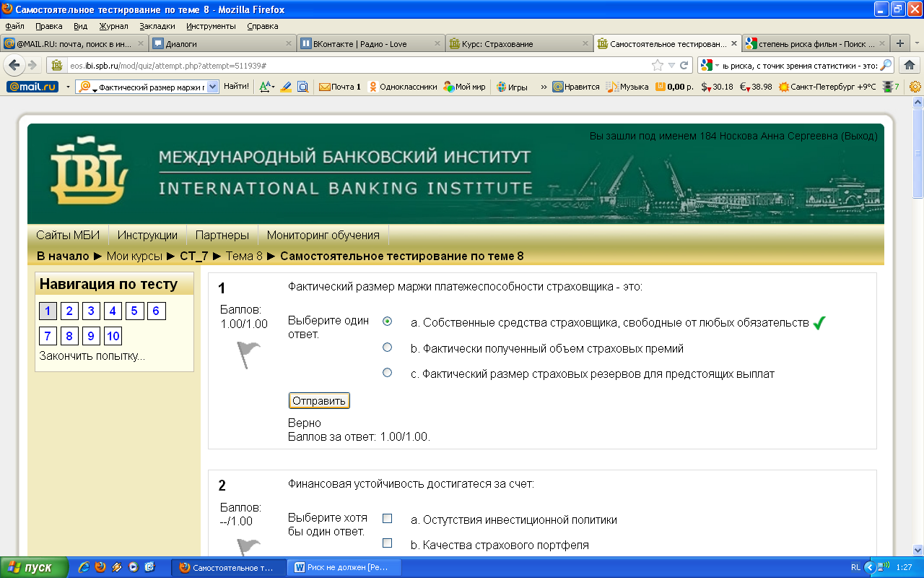Viewport: 924px width, 578px height.
Task: Select answer b. Фактически полученный объем премий
Action: coord(388,348)
